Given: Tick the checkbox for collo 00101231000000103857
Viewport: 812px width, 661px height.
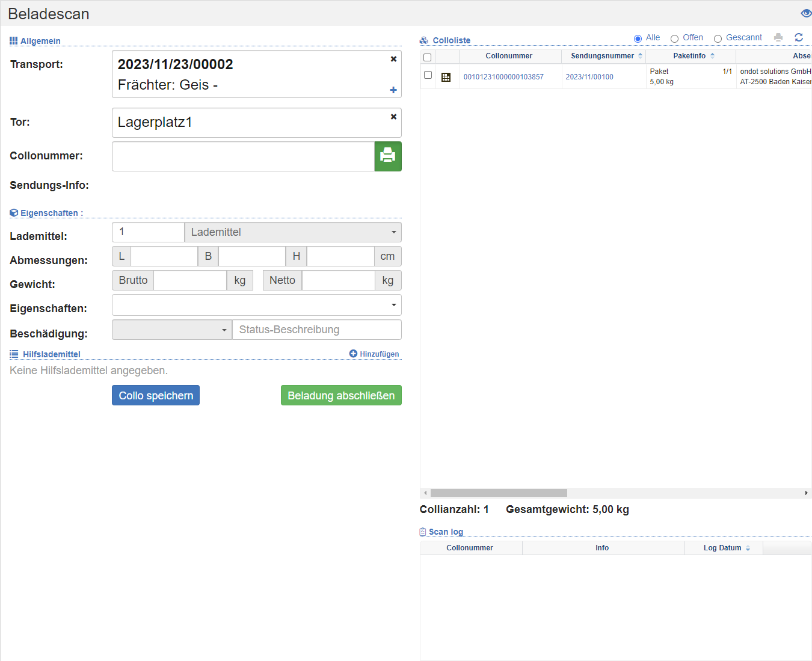Looking at the screenshot, I should coord(428,75).
